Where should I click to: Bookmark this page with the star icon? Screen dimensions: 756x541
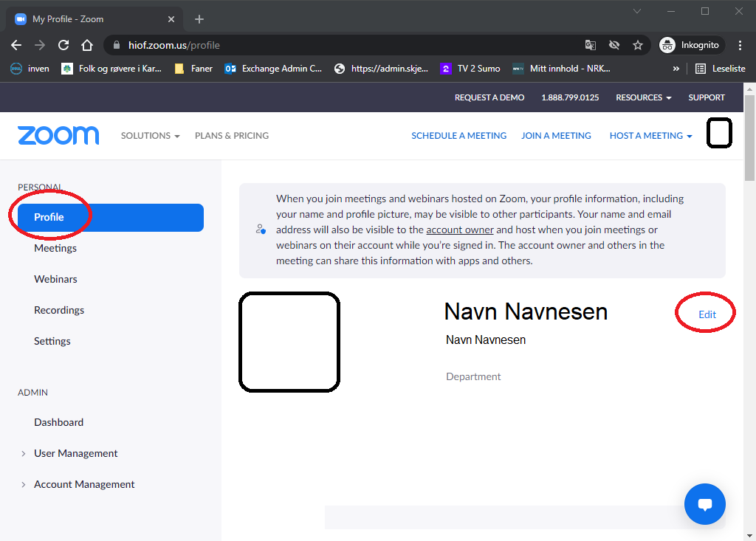click(x=638, y=45)
